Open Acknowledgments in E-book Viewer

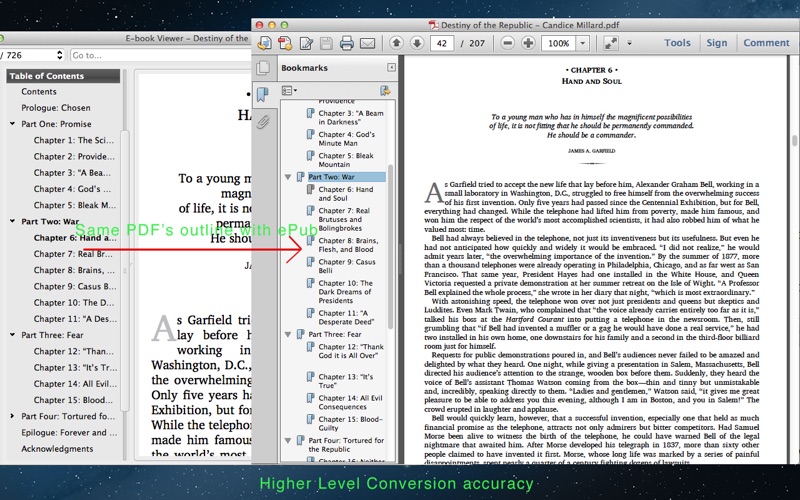[x=57, y=448]
